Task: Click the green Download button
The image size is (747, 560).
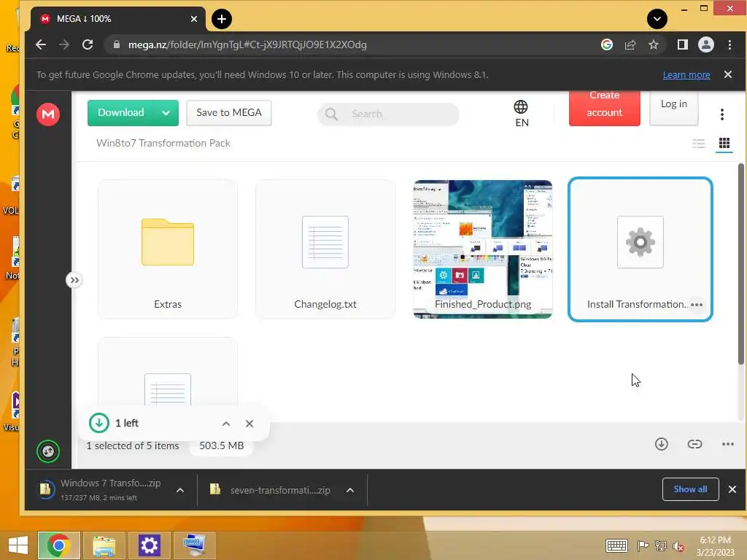Action: pos(120,113)
